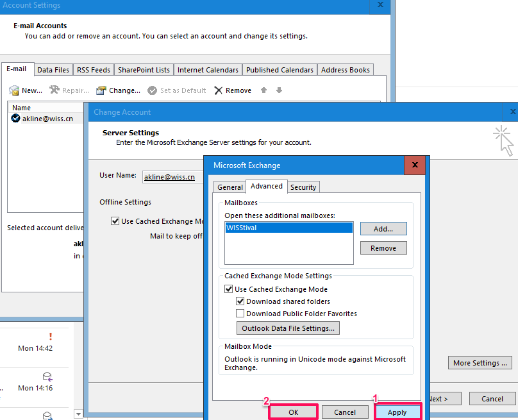Viewport: 518px width, 420px height.
Task: Click the Name column header
Action: 46,107
